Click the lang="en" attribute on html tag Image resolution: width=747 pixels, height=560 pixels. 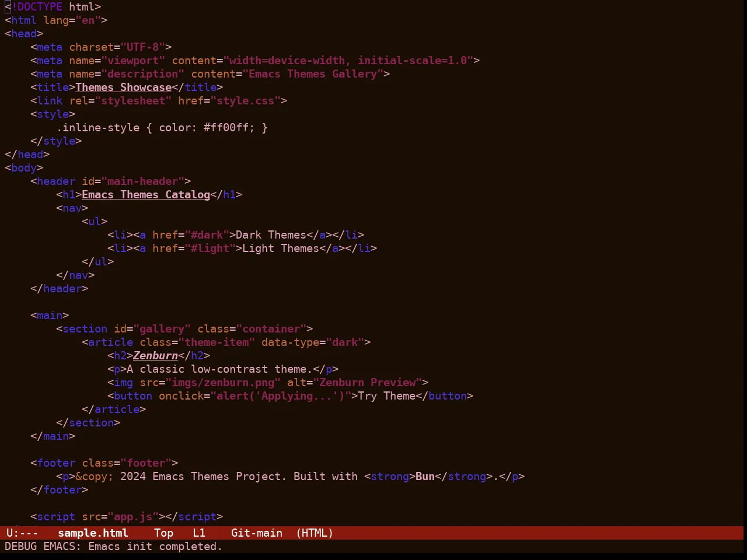pyautogui.click(x=72, y=20)
